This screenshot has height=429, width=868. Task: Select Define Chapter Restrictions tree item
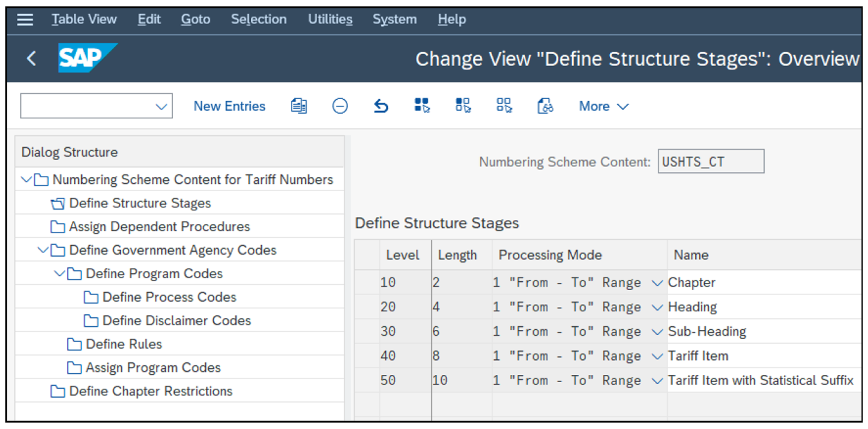click(x=151, y=391)
